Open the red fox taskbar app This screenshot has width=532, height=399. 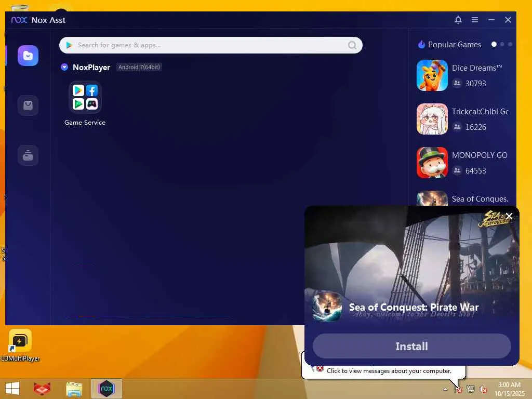(42, 389)
